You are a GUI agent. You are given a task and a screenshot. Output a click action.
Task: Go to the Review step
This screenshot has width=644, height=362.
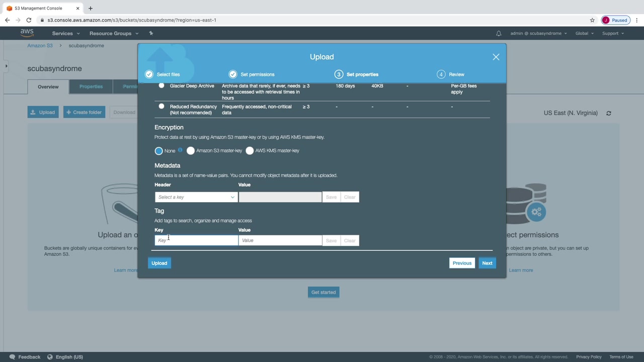pos(457,74)
